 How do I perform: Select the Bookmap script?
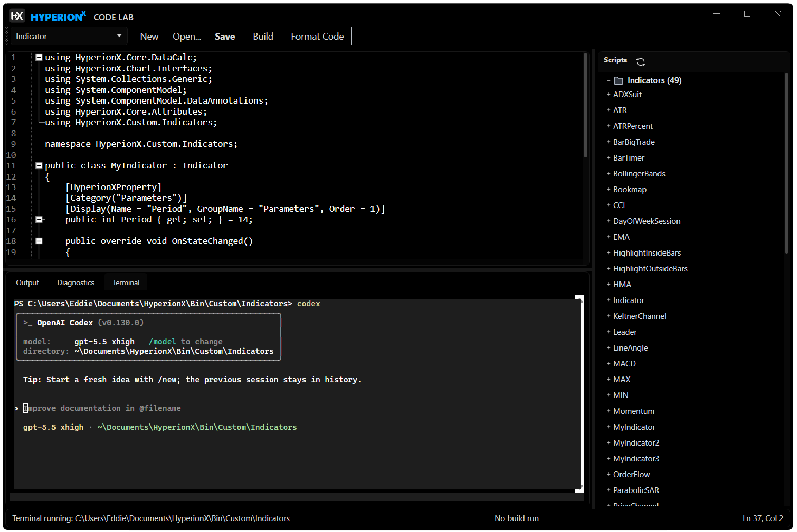pyautogui.click(x=629, y=189)
